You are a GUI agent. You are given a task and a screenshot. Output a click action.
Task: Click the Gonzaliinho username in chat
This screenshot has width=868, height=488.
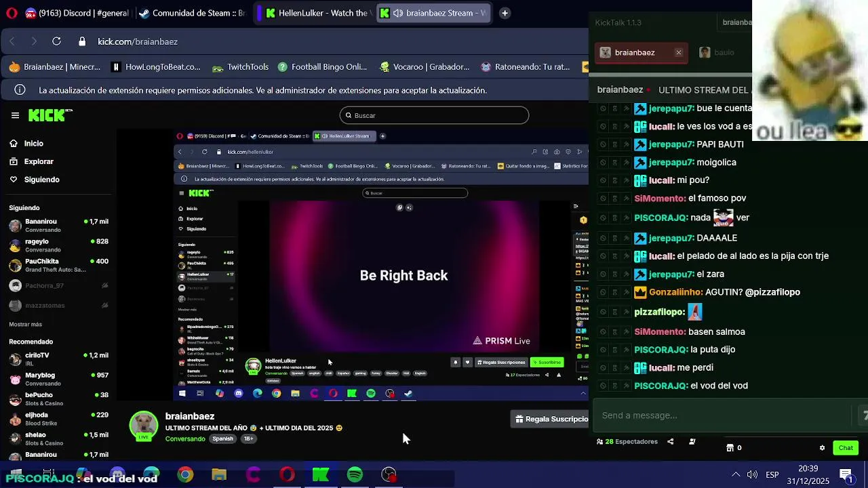point(675,292)
